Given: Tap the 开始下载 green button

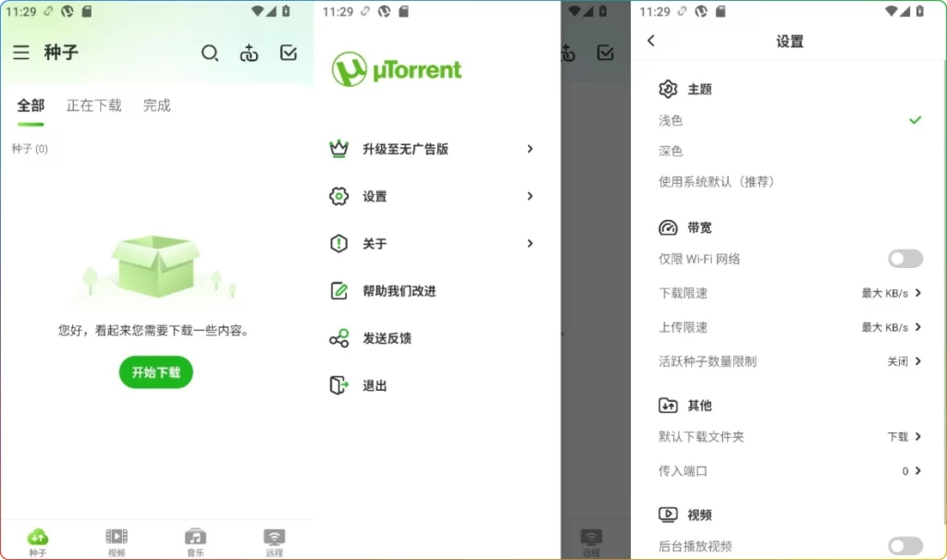Looking at the screenshot, I should pyautogui.click(x=155, y=372).
